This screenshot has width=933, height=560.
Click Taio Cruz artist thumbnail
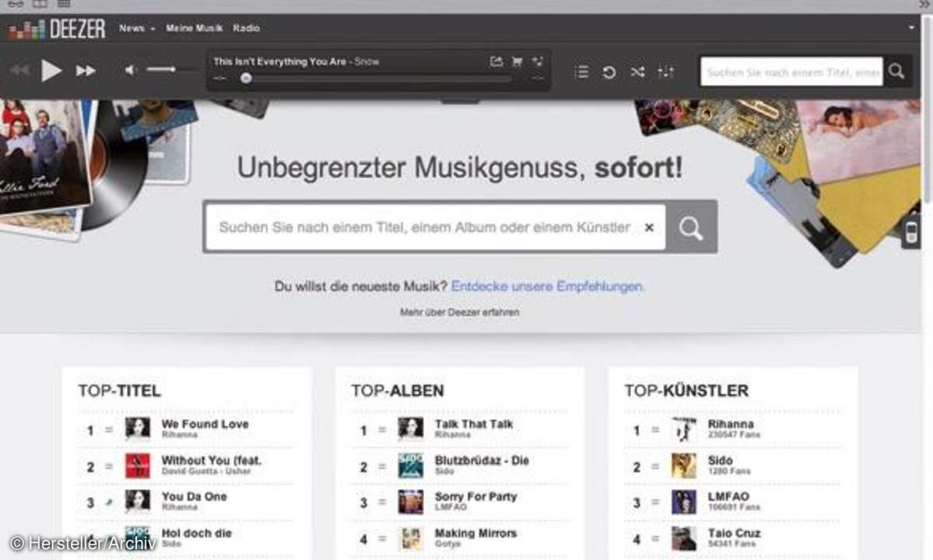point(684,538)
